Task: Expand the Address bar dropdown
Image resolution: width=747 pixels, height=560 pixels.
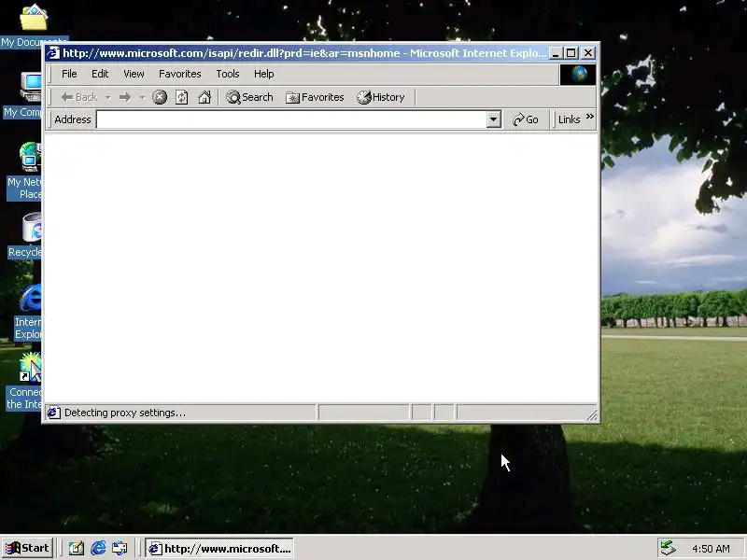Action: point(494,119)
